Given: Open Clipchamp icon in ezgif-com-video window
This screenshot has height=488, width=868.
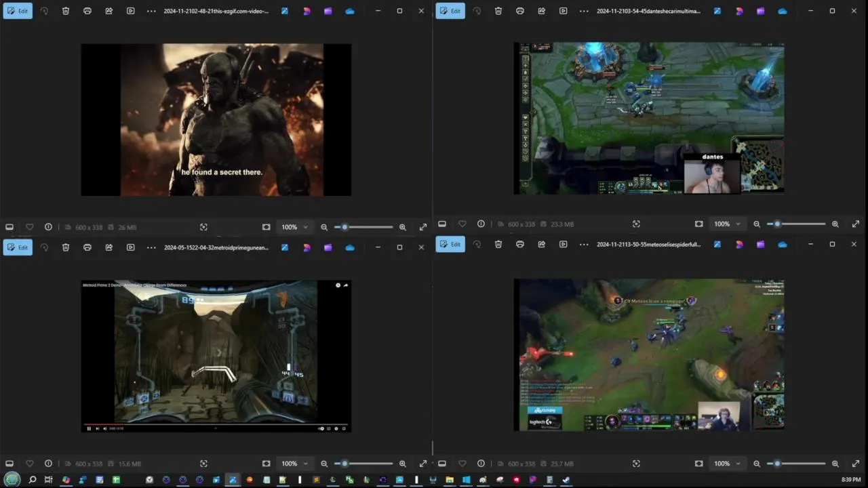Looking at the screenshot, I should (x=328, y=11).
